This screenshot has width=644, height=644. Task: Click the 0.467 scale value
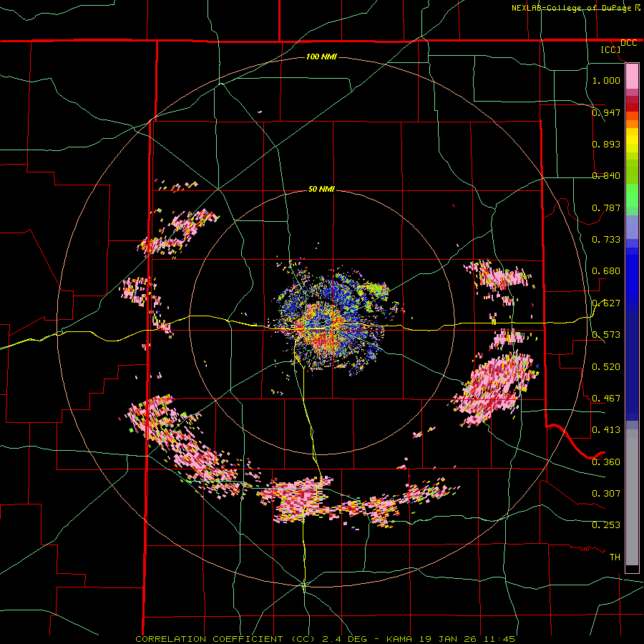[x=606, y=399]
